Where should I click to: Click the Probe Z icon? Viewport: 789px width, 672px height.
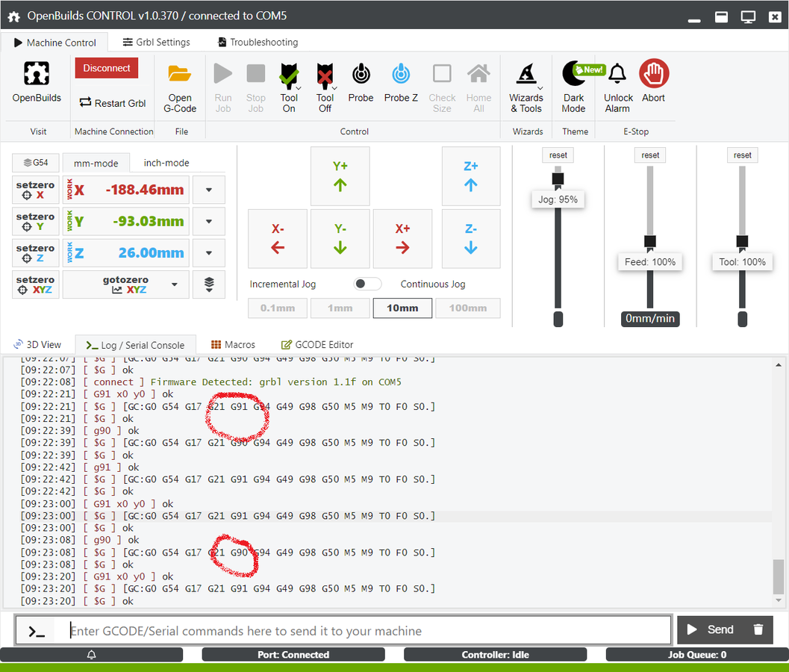point(401,74)
